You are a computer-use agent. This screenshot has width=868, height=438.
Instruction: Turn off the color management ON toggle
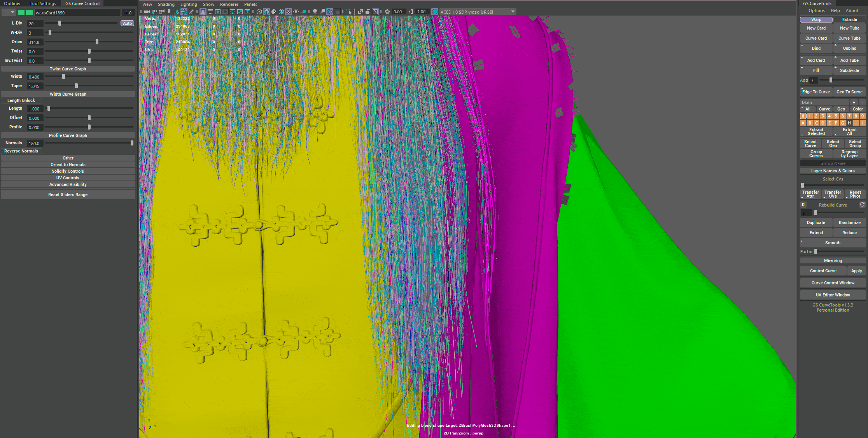coord(434,12)
